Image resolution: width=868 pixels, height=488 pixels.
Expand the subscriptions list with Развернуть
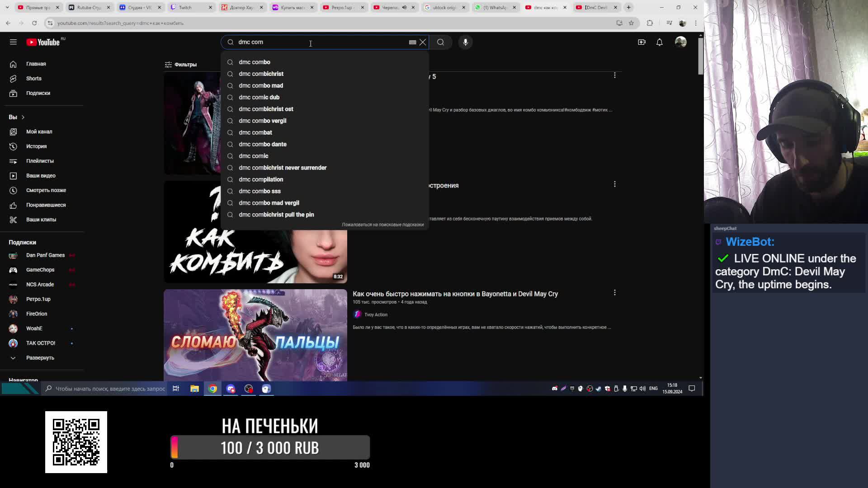[x=40, y=358]
